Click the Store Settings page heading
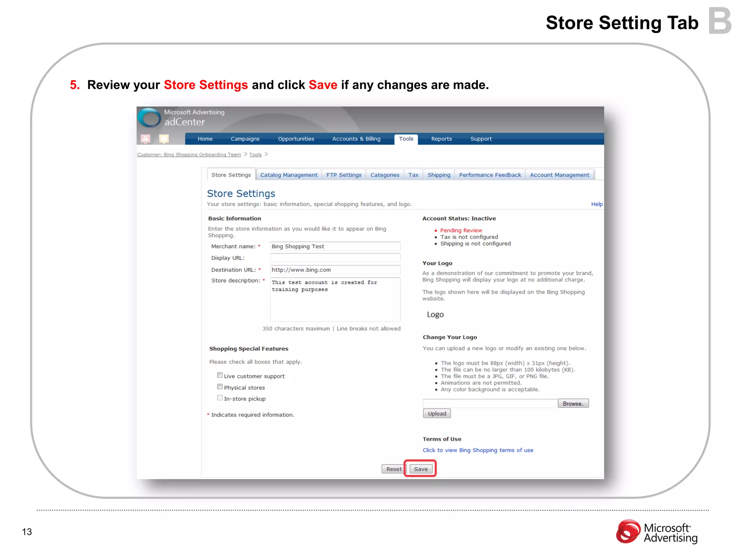This screenshot has height=560, width=747. coord(241,194)
